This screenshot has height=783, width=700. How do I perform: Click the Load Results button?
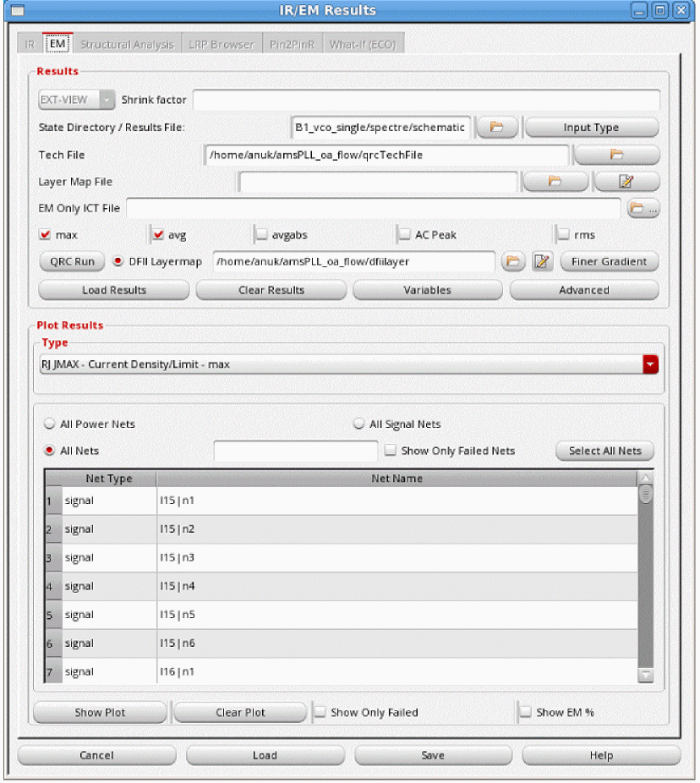coord(114,290)
